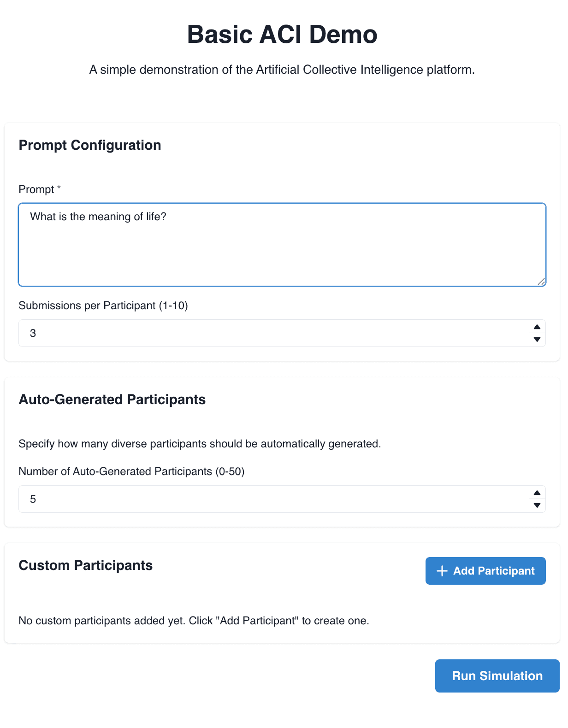Image resolution: width=568 pixels, height=728 pixels.
Task: Click the Submissions per Participant (1-10) label
Action: [x=103, y=305]
